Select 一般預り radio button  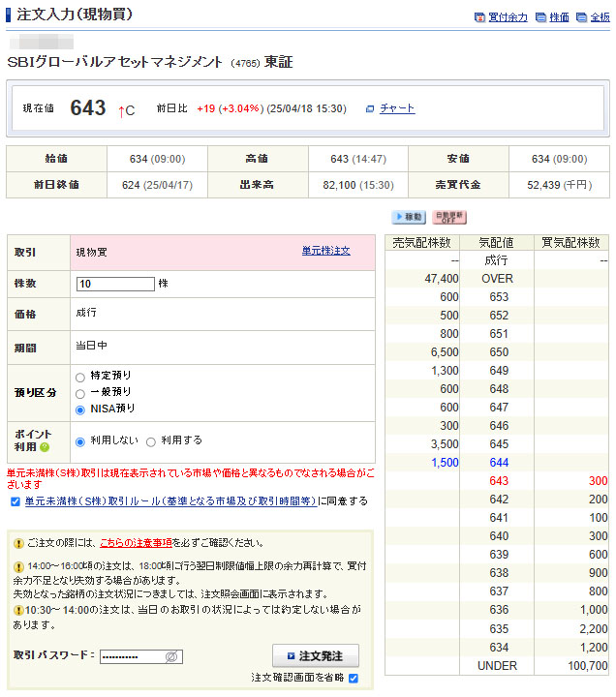(x=79, y=393)
